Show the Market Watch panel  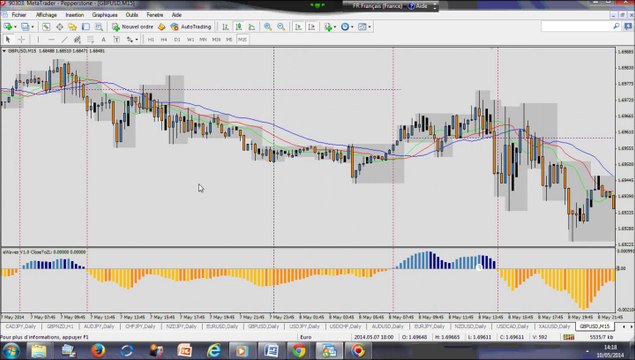[46, 27]
